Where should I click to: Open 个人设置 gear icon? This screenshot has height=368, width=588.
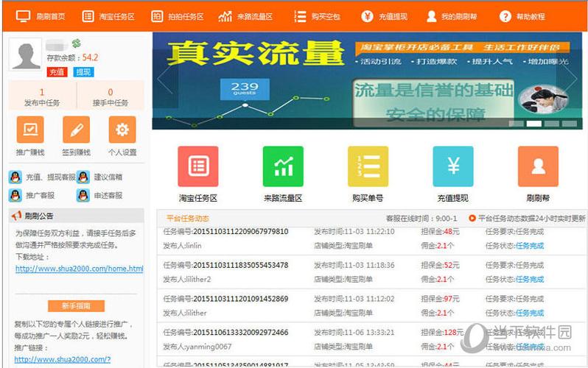[x=122, y=130]
